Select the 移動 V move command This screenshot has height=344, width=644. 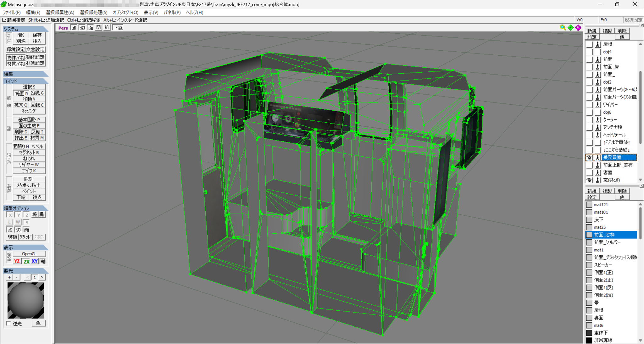(29, 99)
